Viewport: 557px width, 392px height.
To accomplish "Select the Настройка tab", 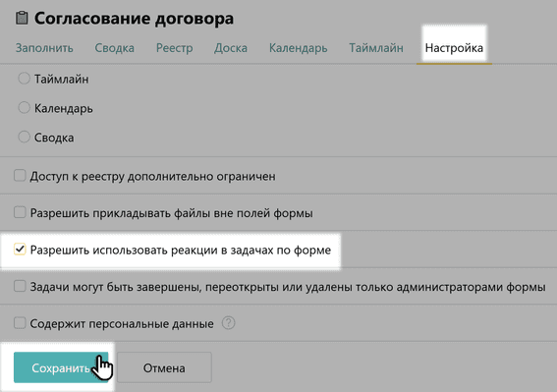I will click(454, 47).
